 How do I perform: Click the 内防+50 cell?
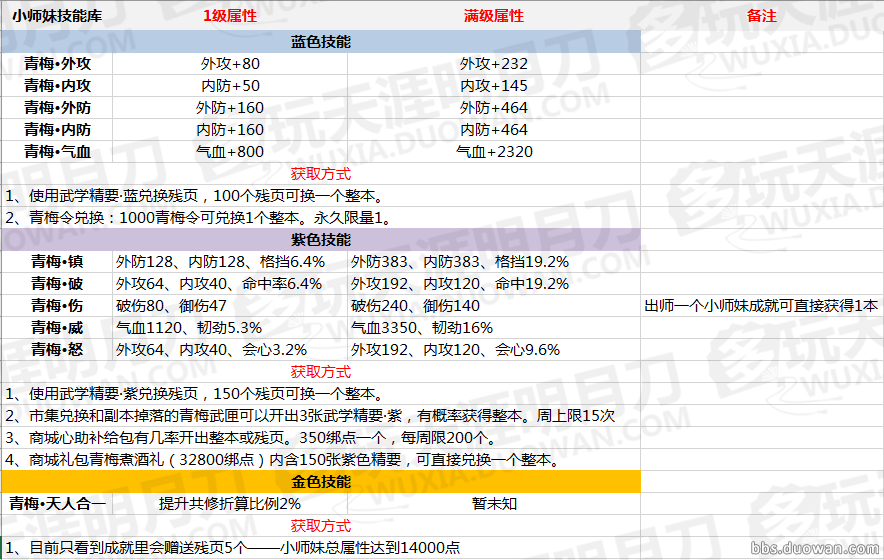(x=230, y=86)
